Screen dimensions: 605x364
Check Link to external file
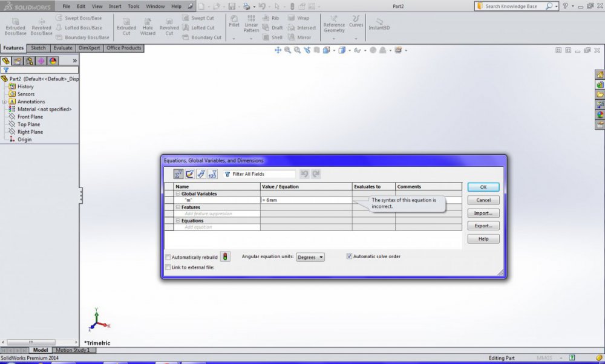168,267
